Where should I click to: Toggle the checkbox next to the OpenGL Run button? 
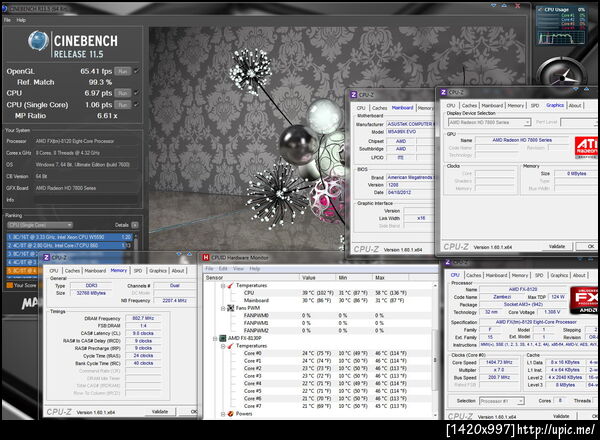click(136, 71)
